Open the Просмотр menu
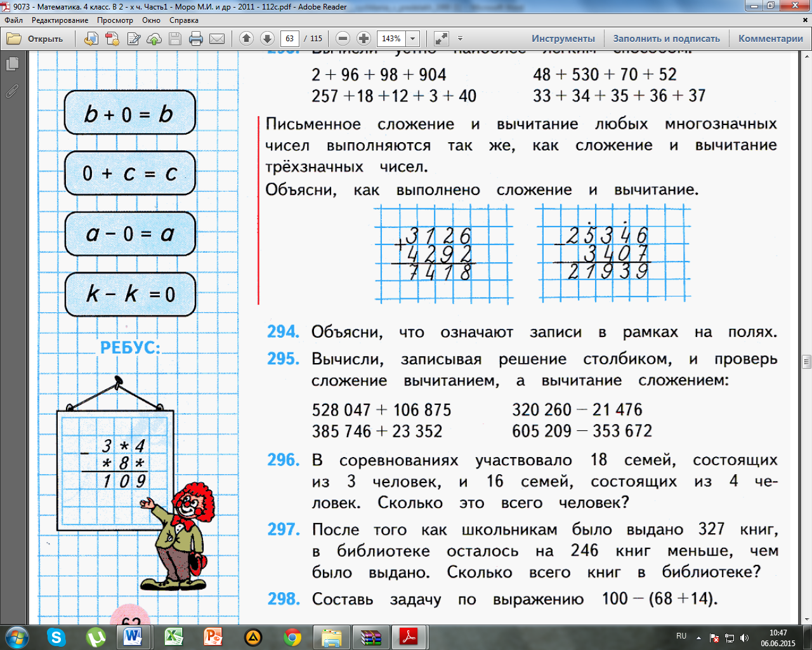 tap(115, 20)
